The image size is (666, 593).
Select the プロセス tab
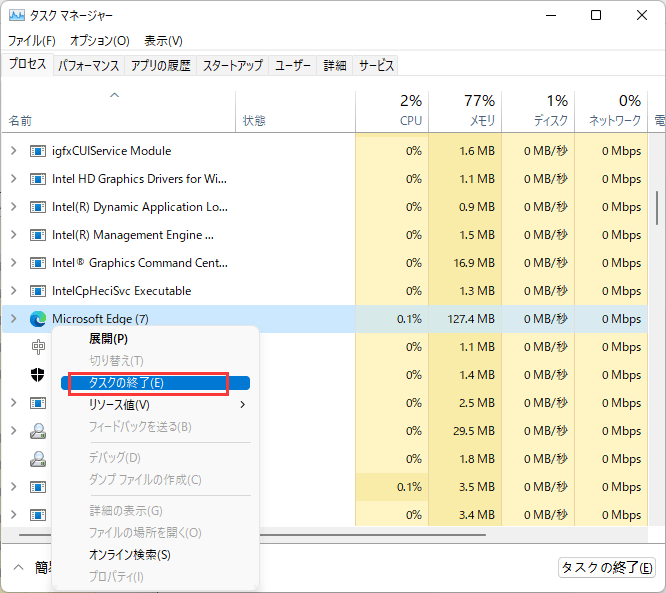point(28,64)
